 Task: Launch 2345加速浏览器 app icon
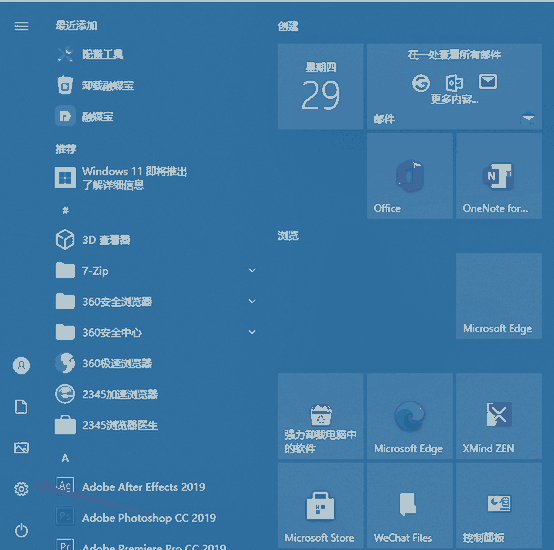pyautogui.click(x=65, y=394)
